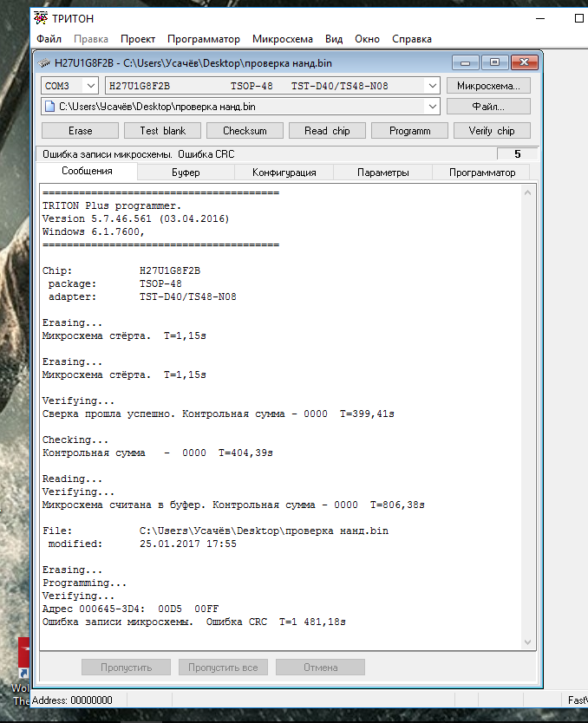The height and width of the screenshot is (723, 588).
Task: Click the TRITON app icon in title bar
Action: pos(40,18)
